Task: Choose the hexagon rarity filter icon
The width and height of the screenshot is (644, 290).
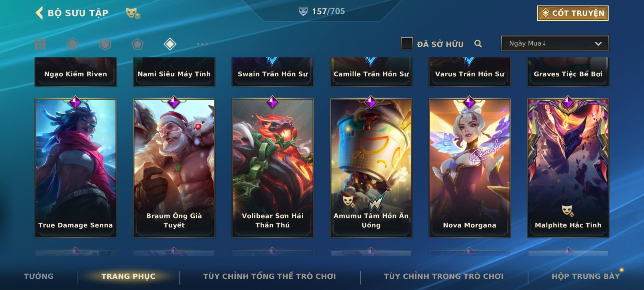Action: pyautogui.click(x=105, y=44)
